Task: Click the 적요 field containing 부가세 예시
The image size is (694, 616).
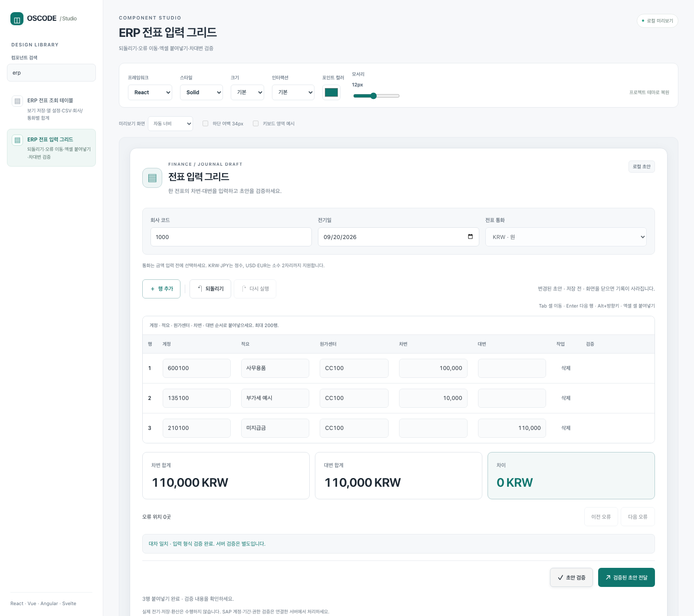Action: point(275,398)
